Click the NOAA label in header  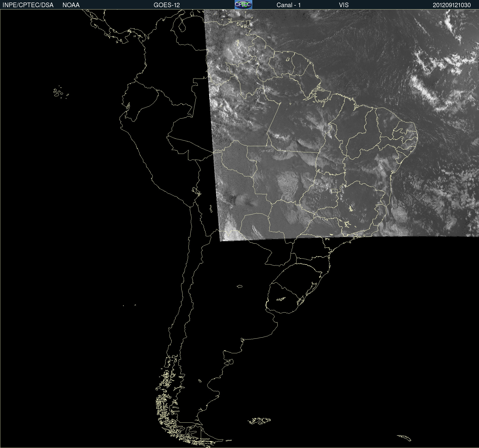71,5
